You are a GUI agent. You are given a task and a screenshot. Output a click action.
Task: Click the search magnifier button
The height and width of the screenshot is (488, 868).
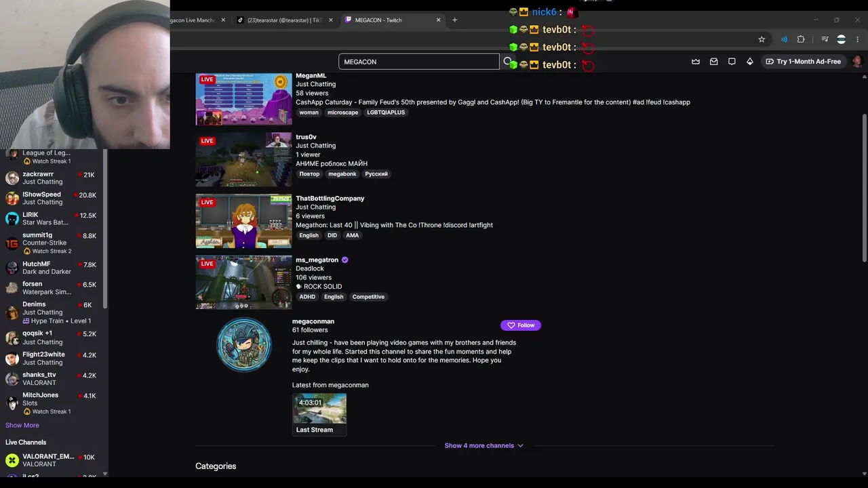[507, 62]
